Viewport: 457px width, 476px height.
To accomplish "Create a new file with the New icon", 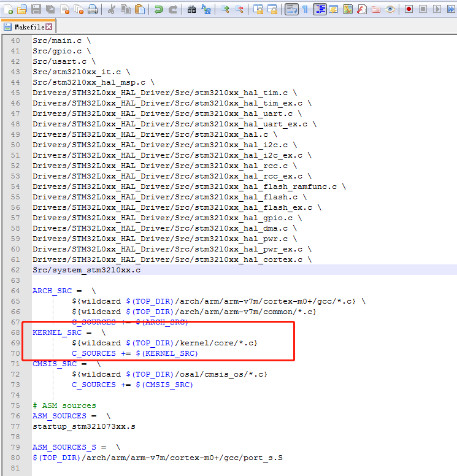I will [x=9, y=9].
